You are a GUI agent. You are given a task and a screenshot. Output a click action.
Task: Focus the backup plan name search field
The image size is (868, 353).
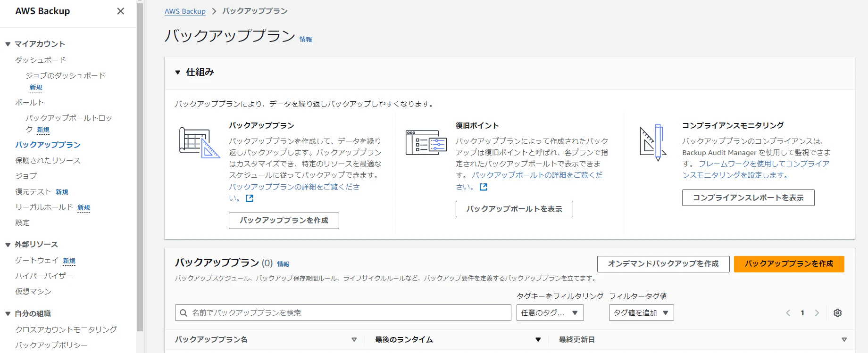(343, 313)
